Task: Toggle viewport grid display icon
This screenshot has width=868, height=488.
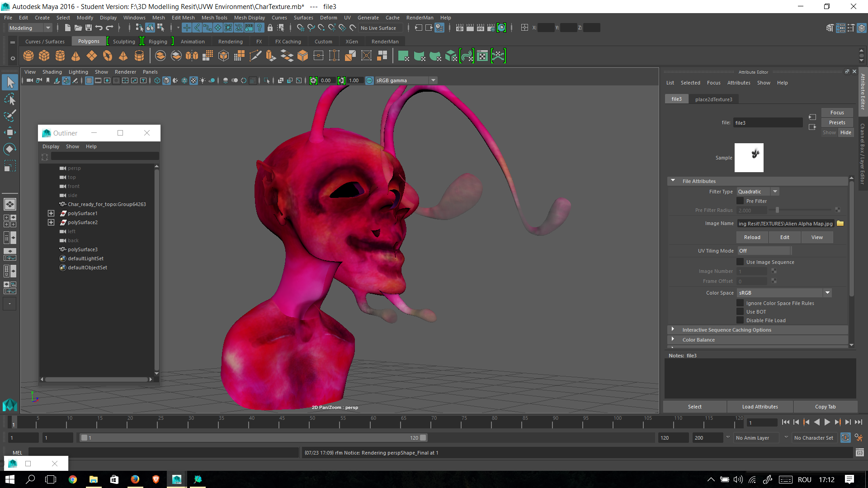Action: point(89,80)
